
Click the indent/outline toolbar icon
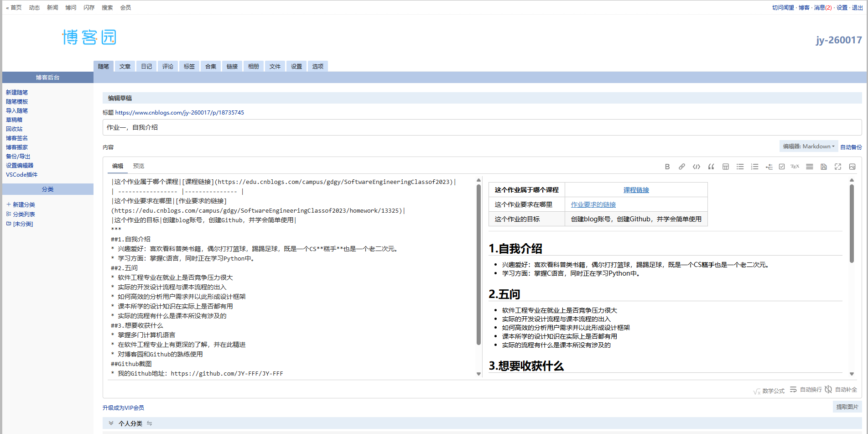pyautogui.click(x=769, y=167)
